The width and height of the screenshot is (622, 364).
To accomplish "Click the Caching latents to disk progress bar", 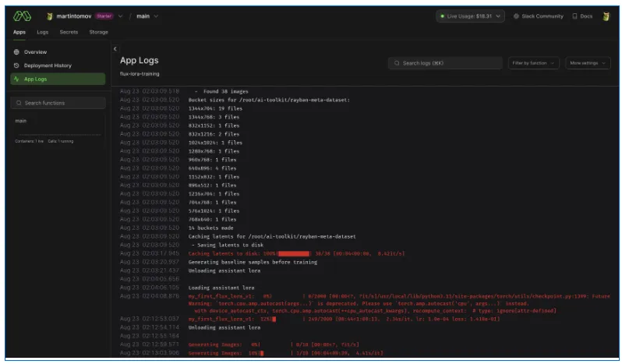I will click(x=294, y=254).
